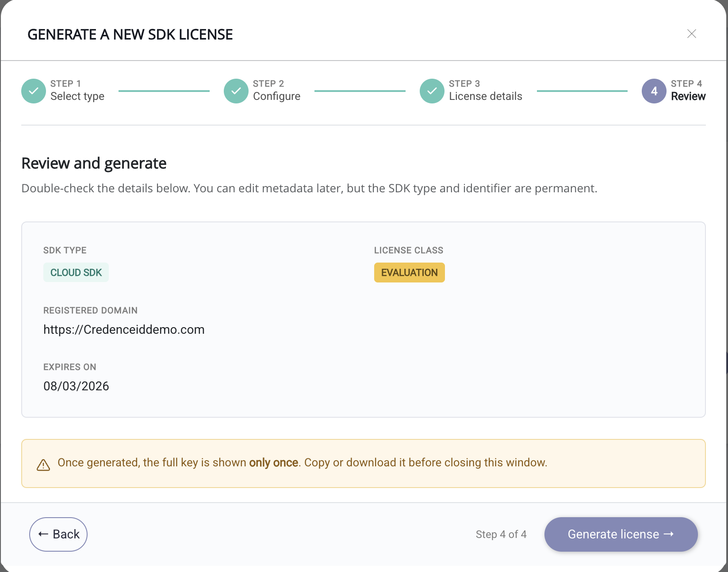Click the REGISTERED DOMAIN label

point(90,310)
